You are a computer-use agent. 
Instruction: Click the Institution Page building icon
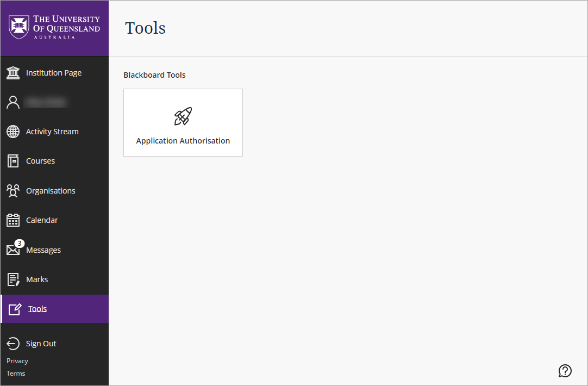[13, 73]
